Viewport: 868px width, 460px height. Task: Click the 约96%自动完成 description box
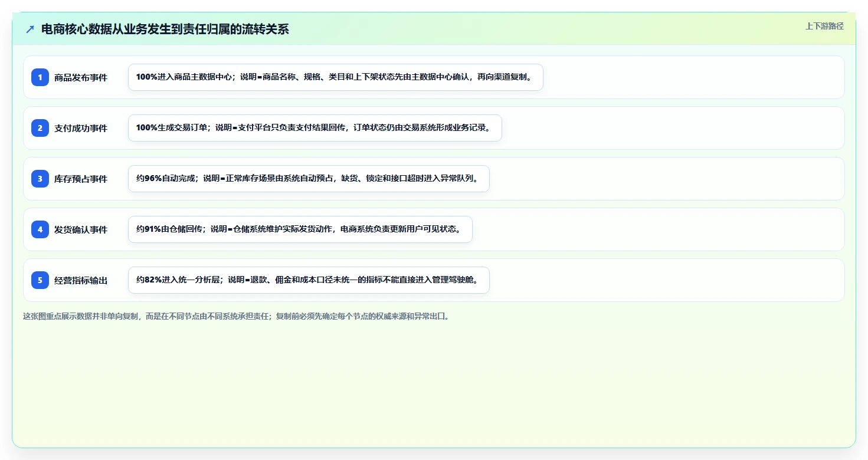pyautogui.click(x=309, y=179)
